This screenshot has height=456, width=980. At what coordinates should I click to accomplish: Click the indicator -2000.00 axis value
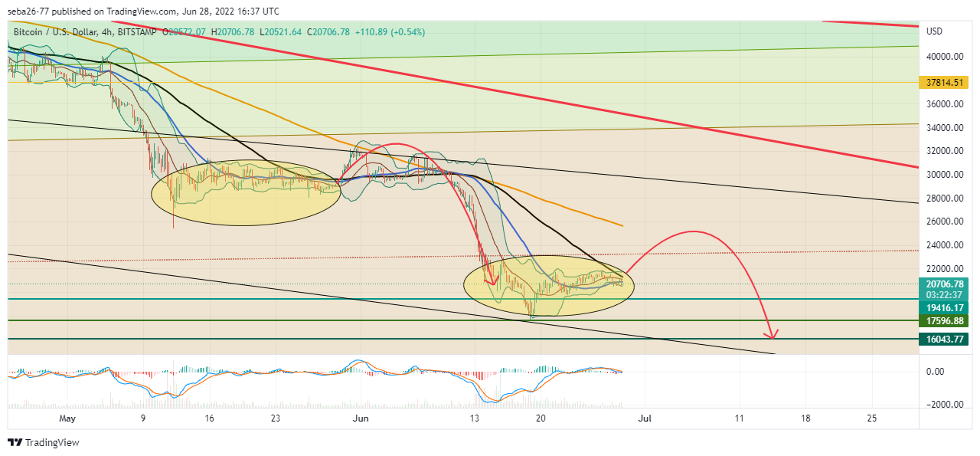click(x=944, y=405)
